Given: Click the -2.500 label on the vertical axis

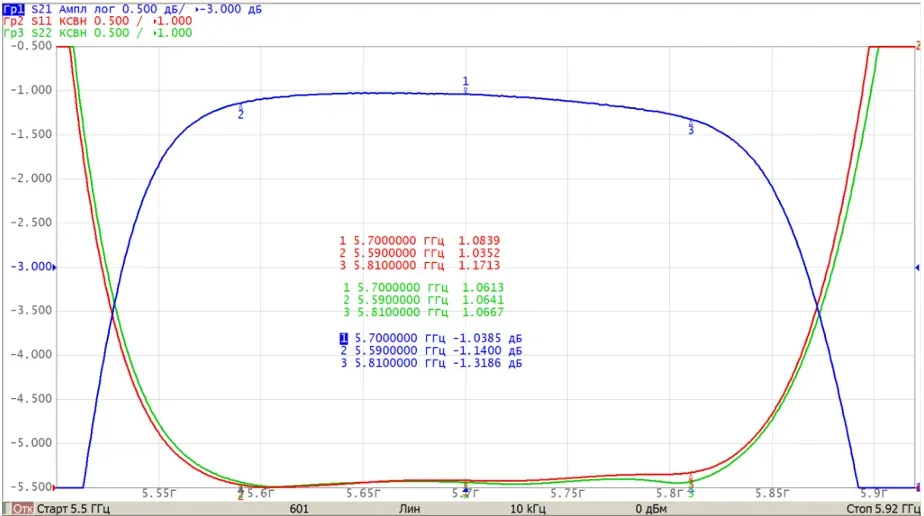Looking at the screenshot, I should click(31, 223).
